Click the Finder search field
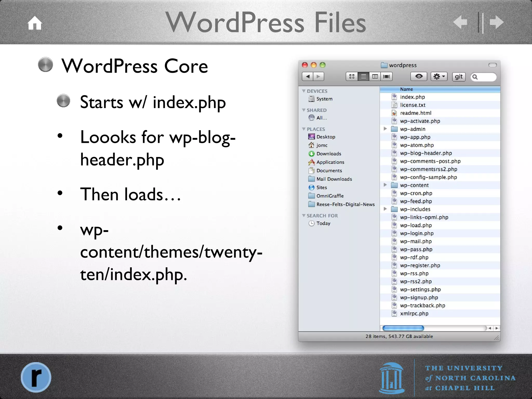This screenshot has height=399, width=532. coord(483,77)
